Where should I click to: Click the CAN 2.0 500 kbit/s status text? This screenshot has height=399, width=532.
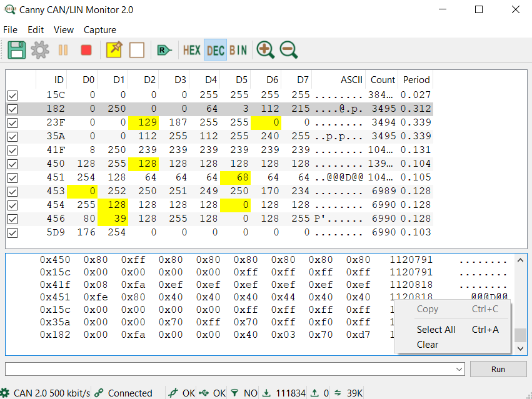point(51,393)
